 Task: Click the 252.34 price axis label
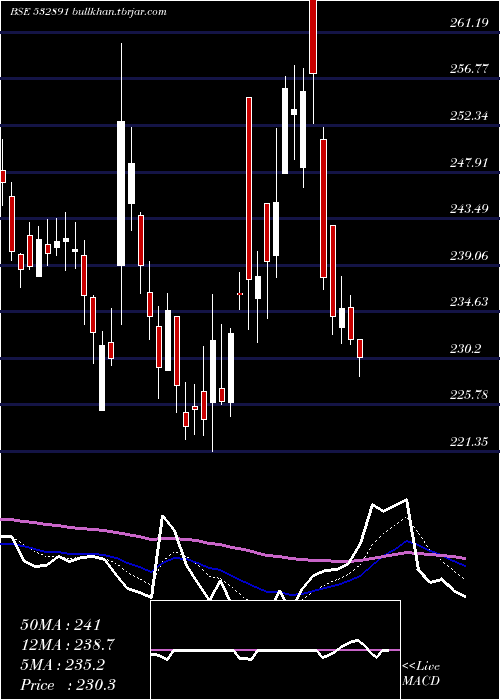point(469,116)
